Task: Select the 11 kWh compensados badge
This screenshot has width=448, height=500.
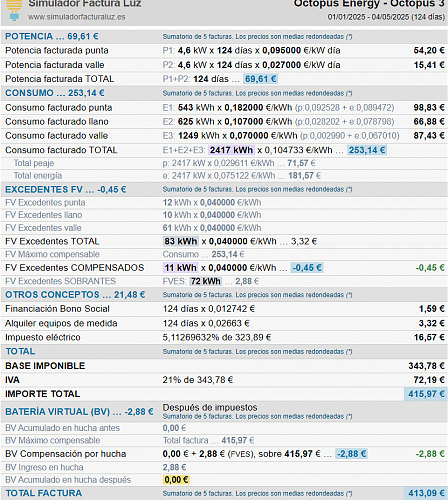Action: point(180,268)
